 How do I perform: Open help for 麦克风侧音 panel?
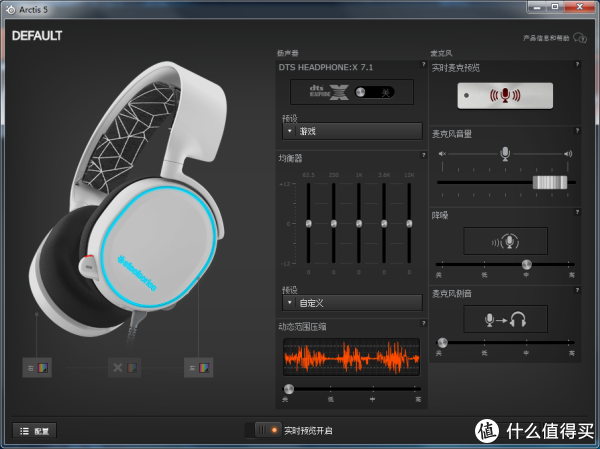[x=577, y=290]
